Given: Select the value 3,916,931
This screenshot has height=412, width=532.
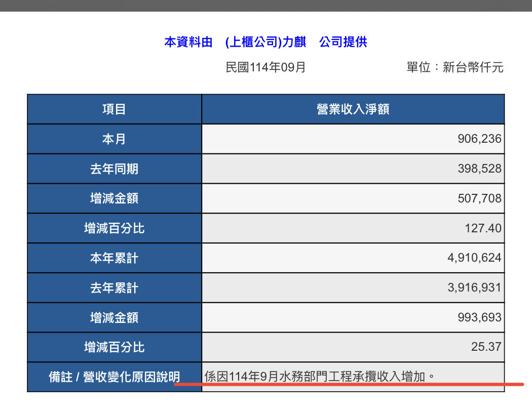Looking at the screenshot, I should pos(474,287).
